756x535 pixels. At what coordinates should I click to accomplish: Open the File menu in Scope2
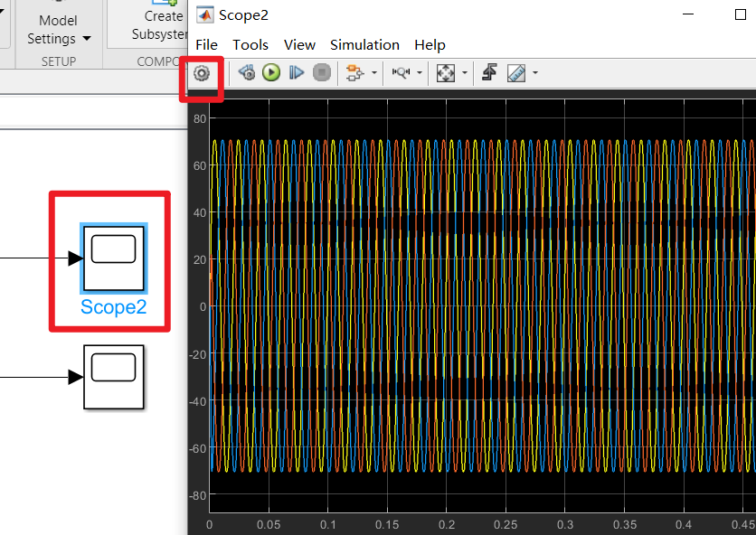point(206,44)
